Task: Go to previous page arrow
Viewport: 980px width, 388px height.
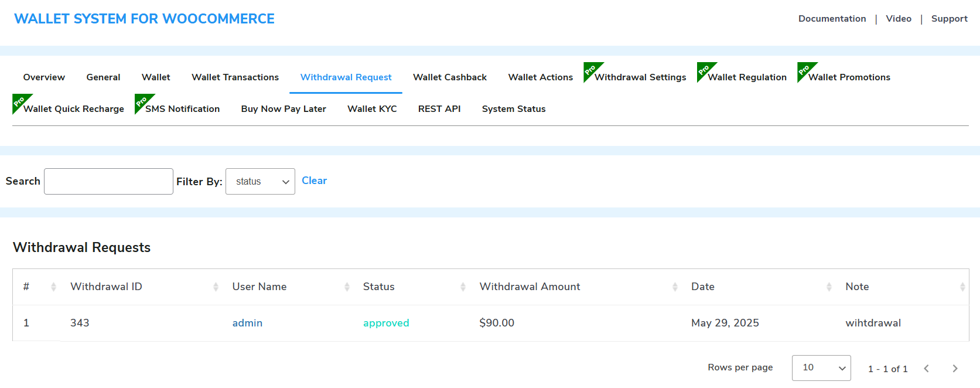Action: [x=926, y=369]
